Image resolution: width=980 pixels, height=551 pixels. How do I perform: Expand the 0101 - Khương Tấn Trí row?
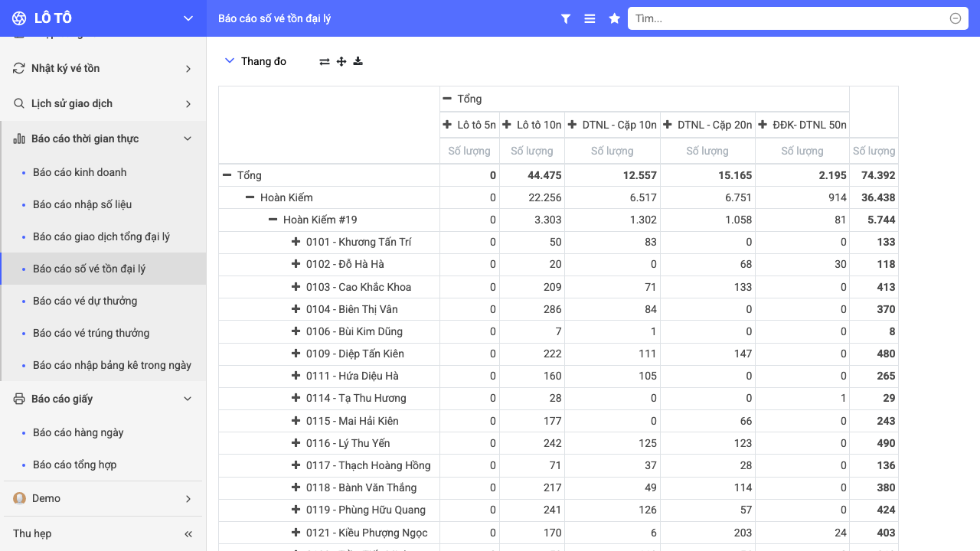pos(296,242)
